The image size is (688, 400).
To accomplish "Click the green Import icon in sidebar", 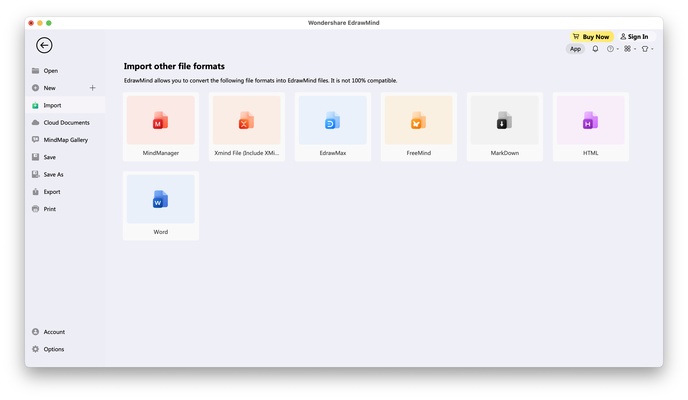I will 36,105.
